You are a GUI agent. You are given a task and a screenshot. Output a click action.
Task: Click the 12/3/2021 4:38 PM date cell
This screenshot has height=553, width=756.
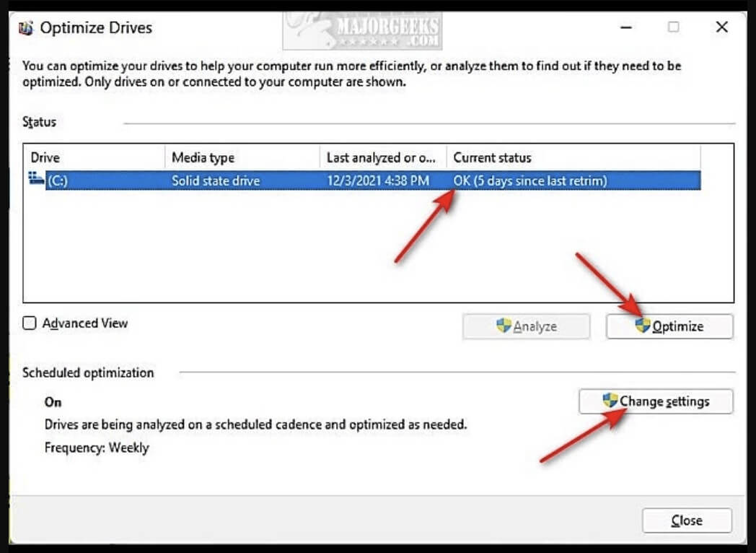377,180
